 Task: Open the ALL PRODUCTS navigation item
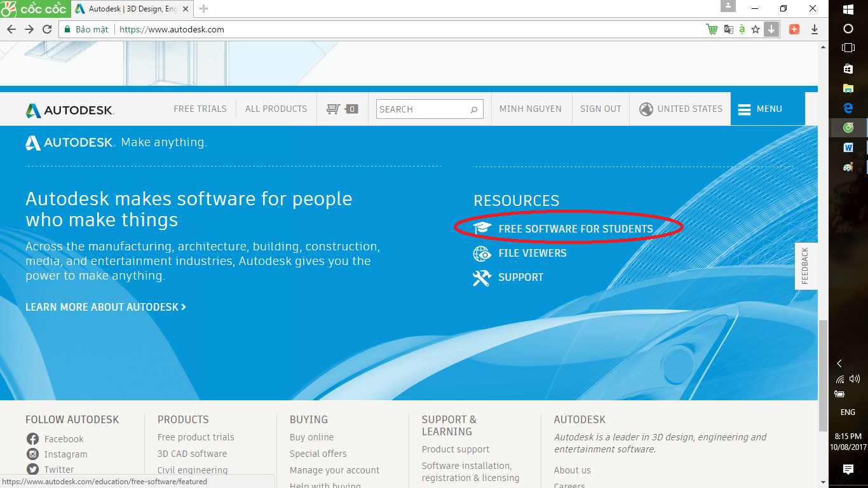pos(276,109)
